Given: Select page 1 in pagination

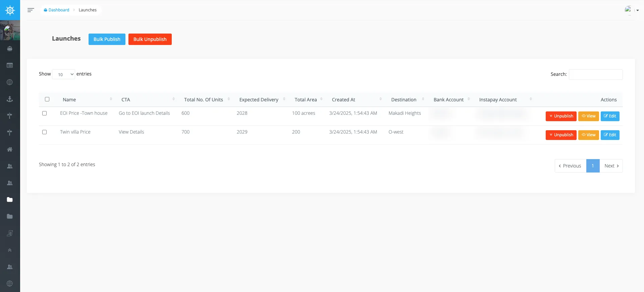Looking at the screenshot, I should point(593,166).
